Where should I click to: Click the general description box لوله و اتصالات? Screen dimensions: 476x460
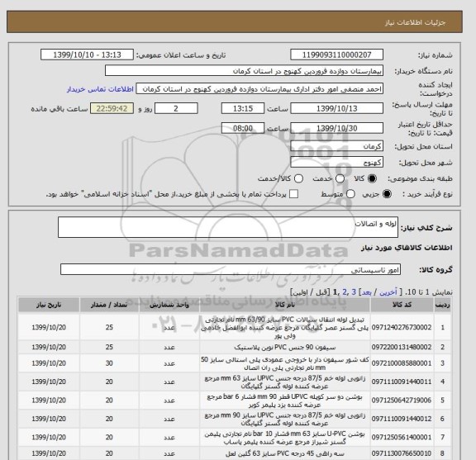(x=228, y=227)
